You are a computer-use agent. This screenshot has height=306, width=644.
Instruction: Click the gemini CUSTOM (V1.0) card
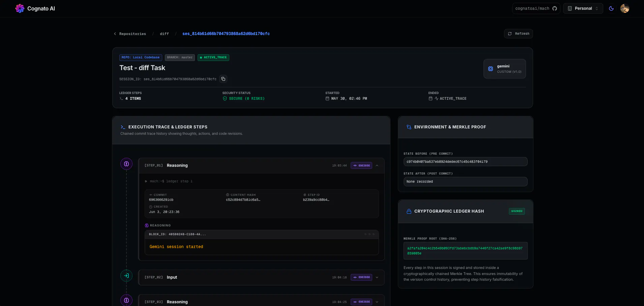tap(504, 69)
